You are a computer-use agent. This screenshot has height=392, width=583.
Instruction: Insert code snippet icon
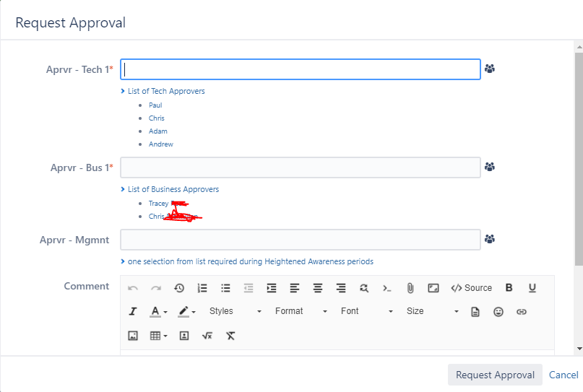point(387,288)
